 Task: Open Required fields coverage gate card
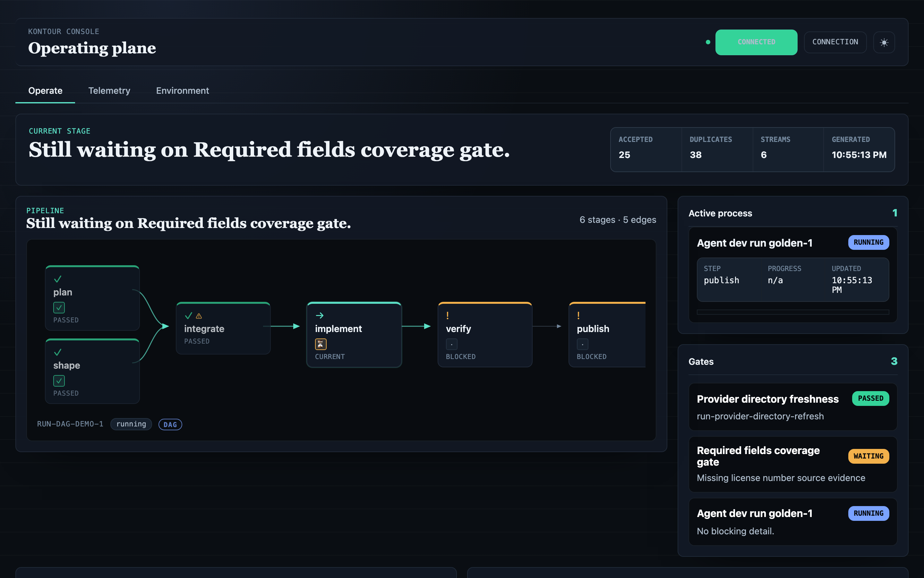793,464
